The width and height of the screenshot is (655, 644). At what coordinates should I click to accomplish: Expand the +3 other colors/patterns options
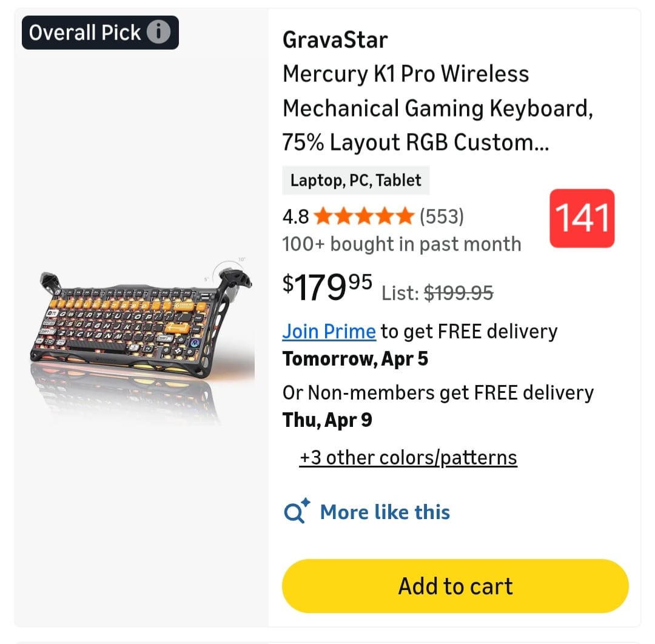pyautogui.click(x=408, y=457)
